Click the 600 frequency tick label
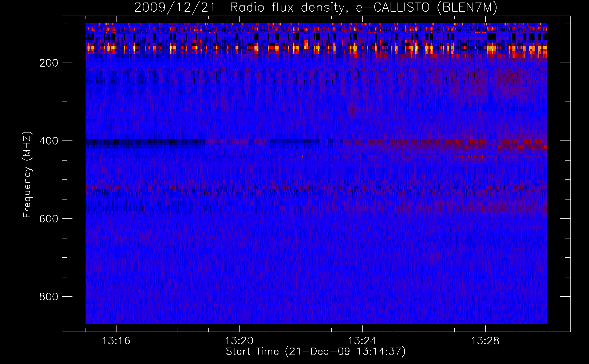Screen dimensions: 589x364 (49, 219)
